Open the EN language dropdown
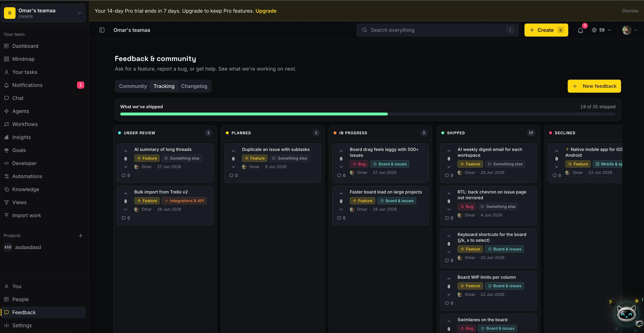Screen dimensions: 644x333 (x=602, y=30)
